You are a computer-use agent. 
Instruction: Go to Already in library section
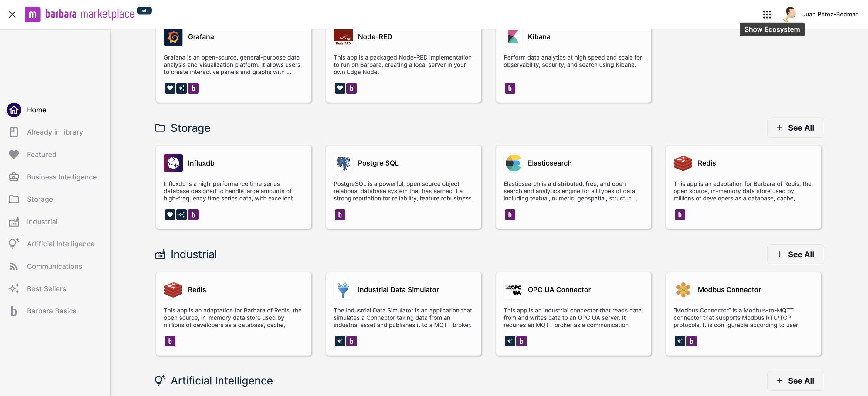coord(55,132)
